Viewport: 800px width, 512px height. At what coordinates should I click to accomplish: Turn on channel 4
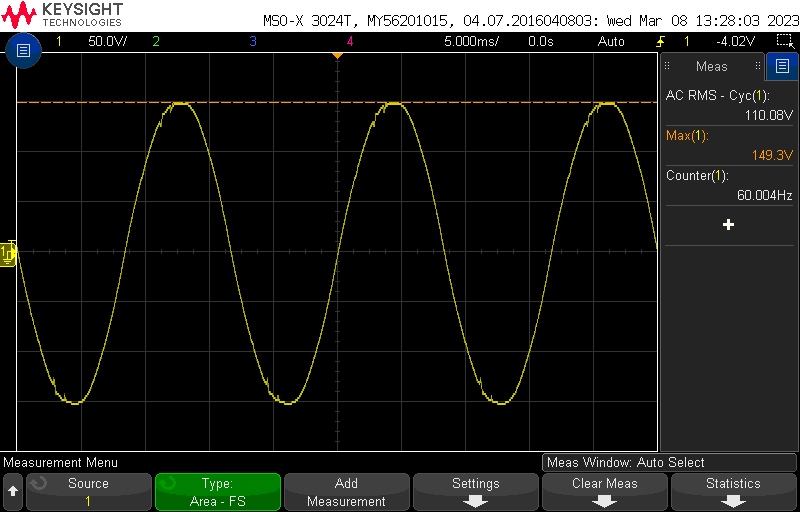[x=349, y=41]
